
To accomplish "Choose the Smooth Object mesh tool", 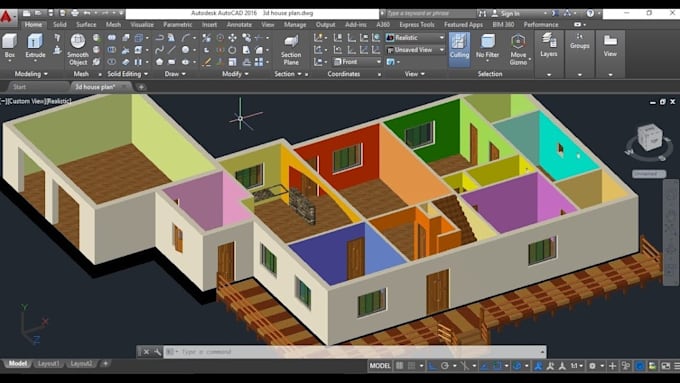I will click(x=78, y=49).
